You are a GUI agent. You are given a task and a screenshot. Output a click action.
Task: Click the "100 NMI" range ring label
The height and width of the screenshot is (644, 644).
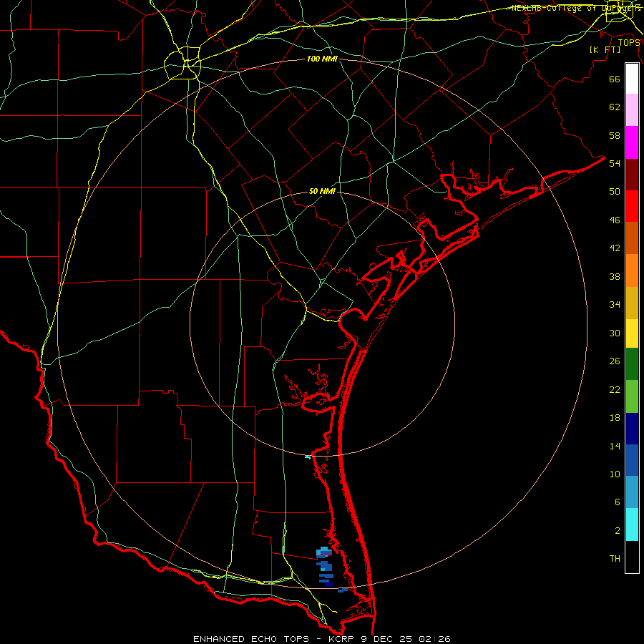coord(322,59)
